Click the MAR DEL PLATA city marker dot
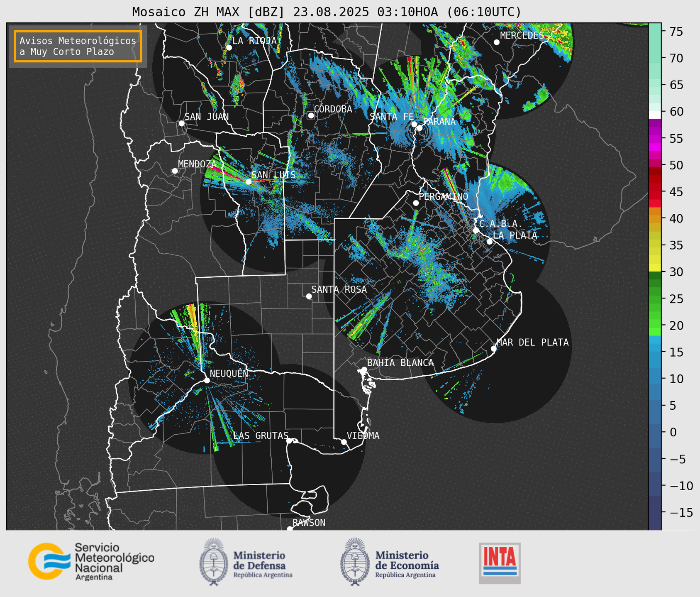700x597 pixels. [494, 349]
